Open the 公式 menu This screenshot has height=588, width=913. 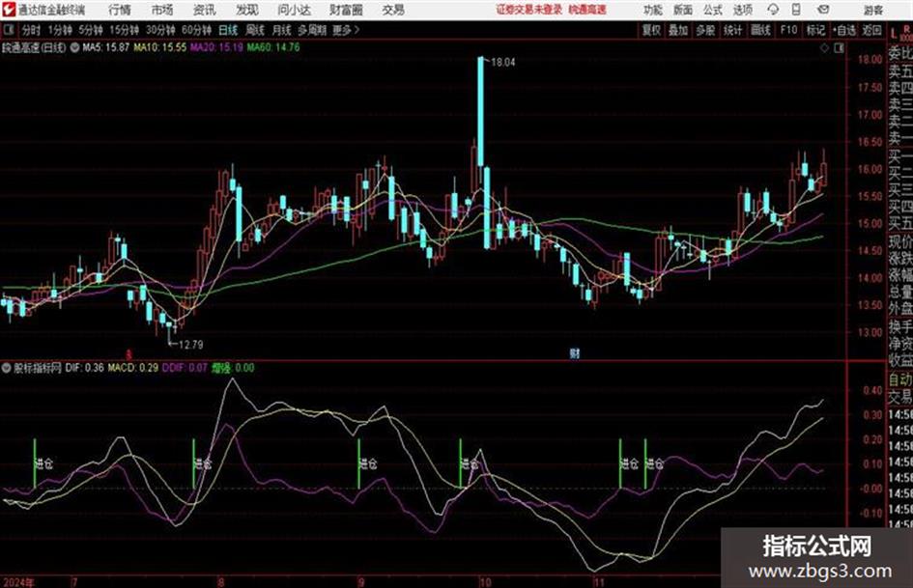pos(713,10)
